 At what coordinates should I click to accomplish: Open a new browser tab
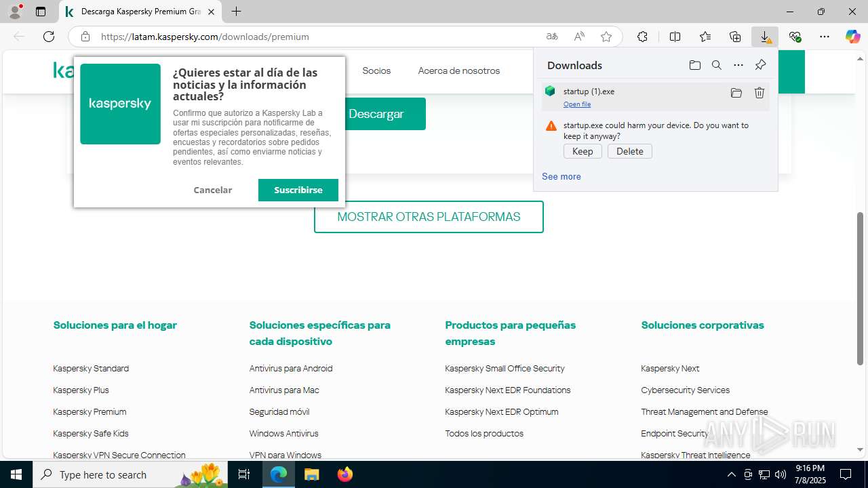tap(236, 12)
